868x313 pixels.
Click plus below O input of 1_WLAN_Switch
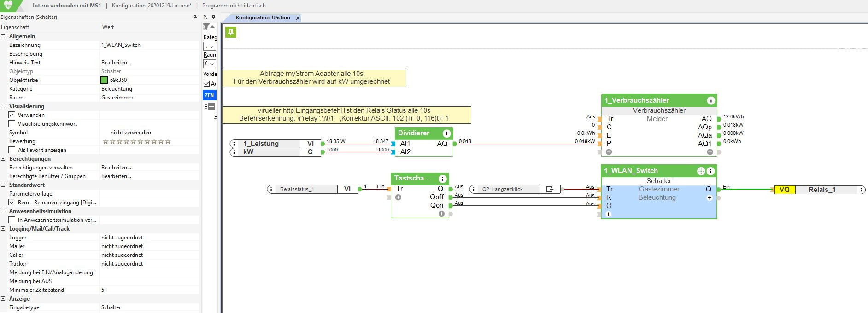[609, 214]
